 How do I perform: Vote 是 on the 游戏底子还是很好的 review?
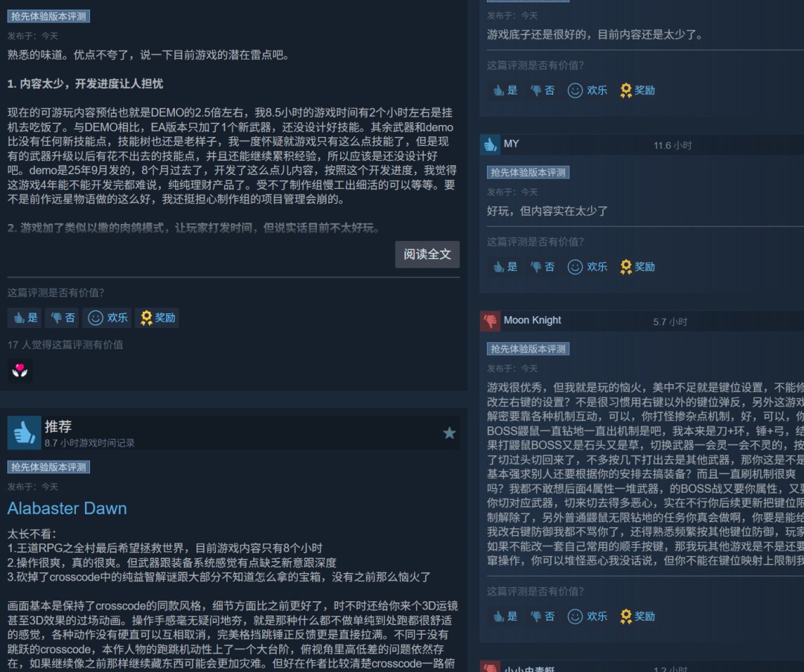coord(505,90)
